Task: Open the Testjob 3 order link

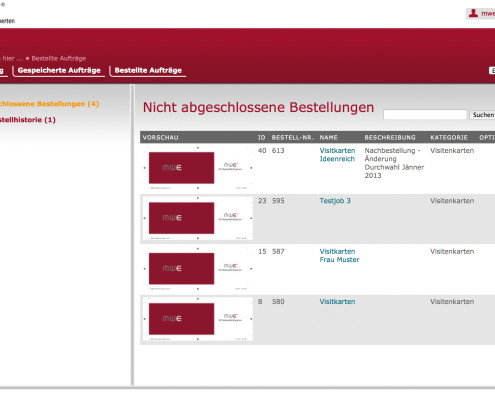Action: coord(335,201)
